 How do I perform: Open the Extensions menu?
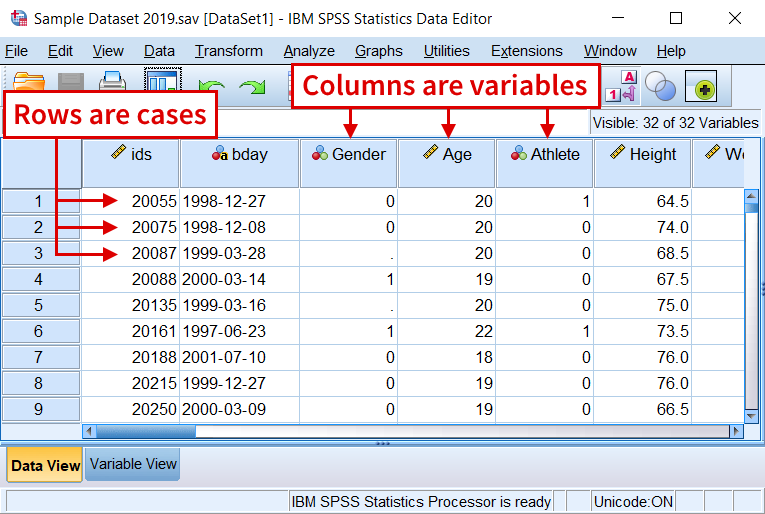(526, 51)
